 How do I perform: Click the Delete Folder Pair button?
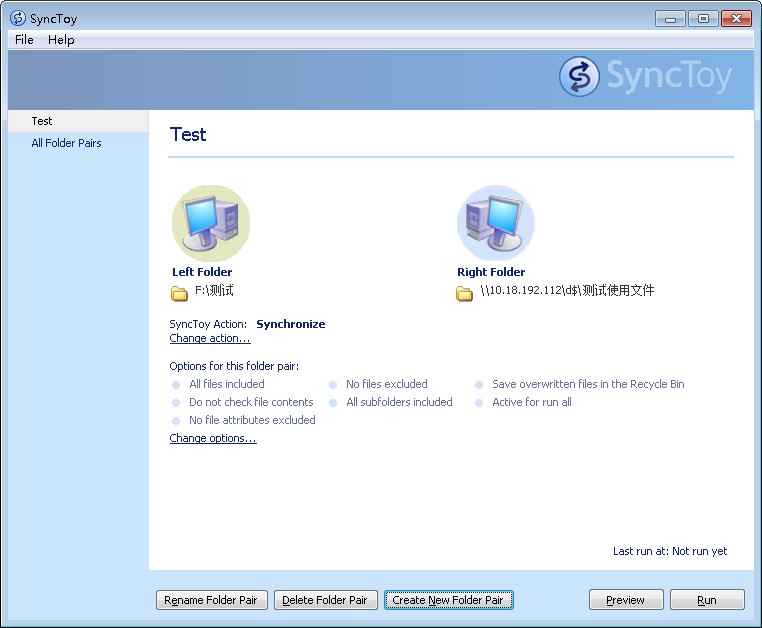tap(326, 600)
